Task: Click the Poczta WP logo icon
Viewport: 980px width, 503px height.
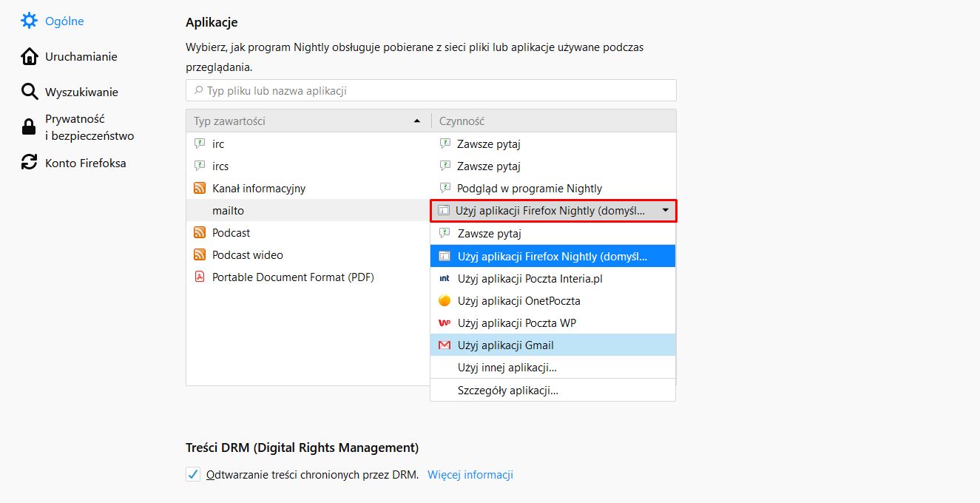Action: 445,323
